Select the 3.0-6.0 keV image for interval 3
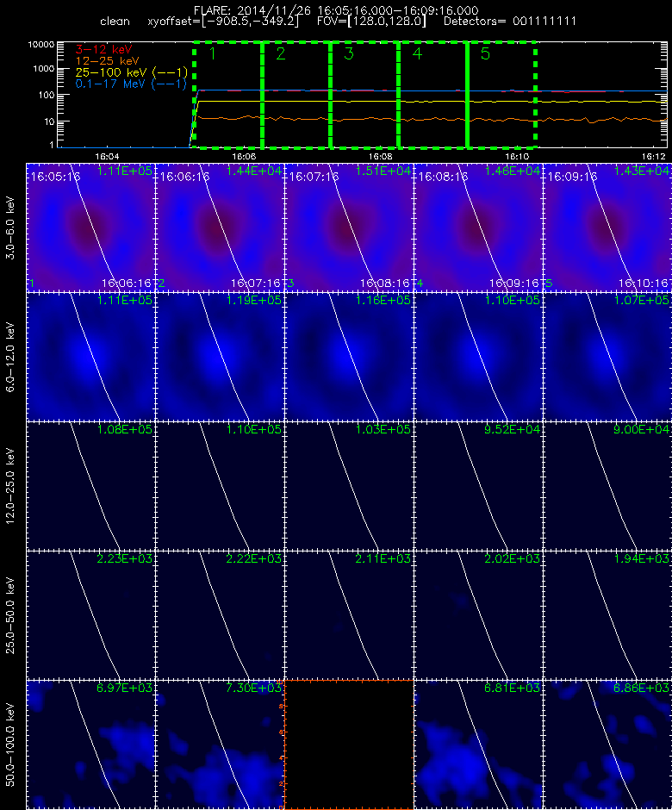Screen dimensions: 672x810 click(349, 227)
